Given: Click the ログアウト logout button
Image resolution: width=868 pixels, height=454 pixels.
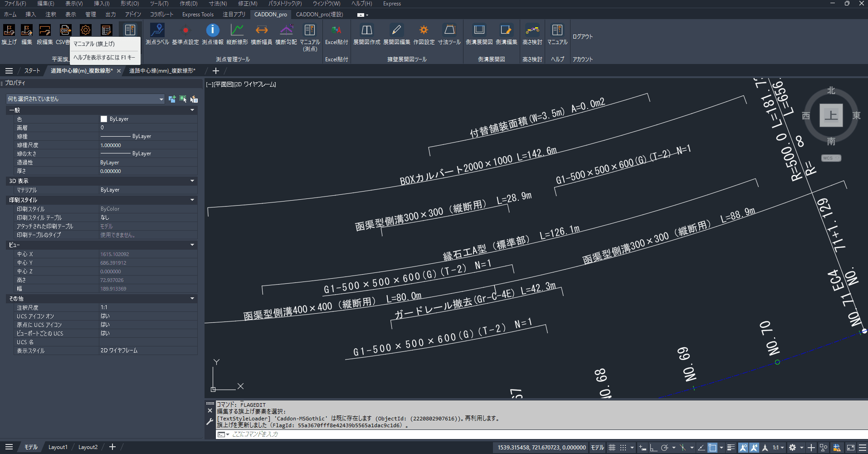Looking at the screenshot, I should (x=582, y=37).
